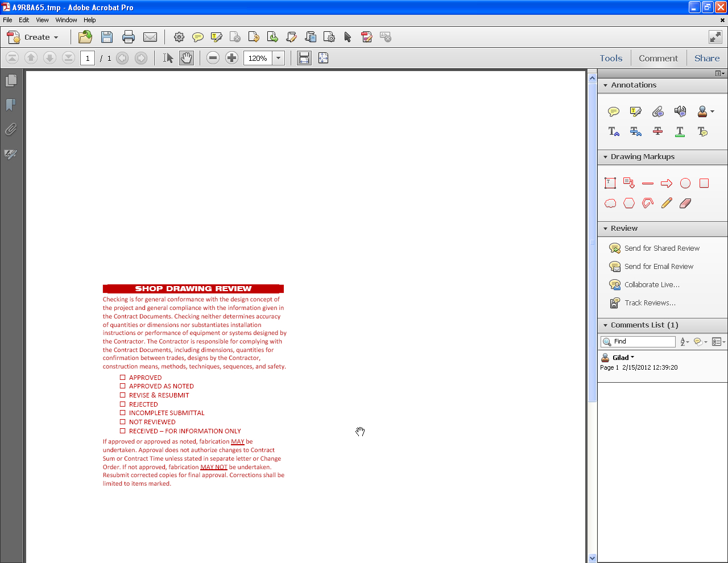Open the Record Audio comment tool
The image size is (728, 563).
tap(680, 111)
